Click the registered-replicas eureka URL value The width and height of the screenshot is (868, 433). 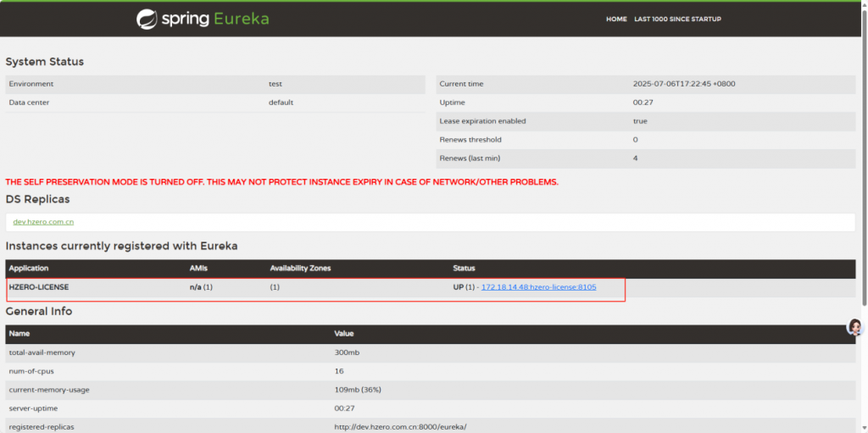pyautogui.click(x=400, y=426)
